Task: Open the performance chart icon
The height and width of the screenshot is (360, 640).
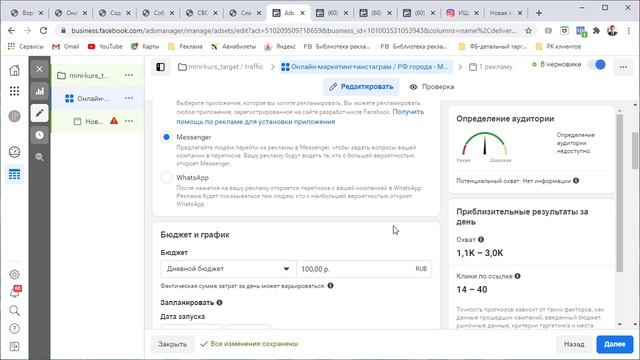Action: click(40, 91)
